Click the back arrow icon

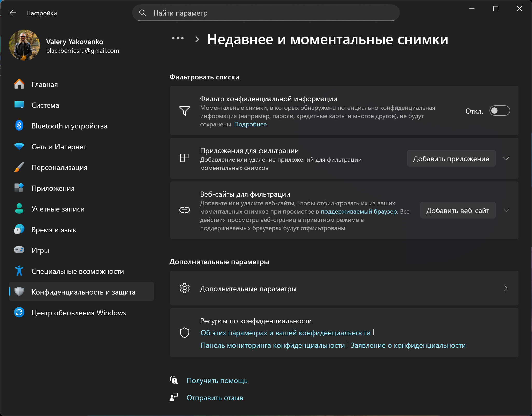tap(13, 13)
